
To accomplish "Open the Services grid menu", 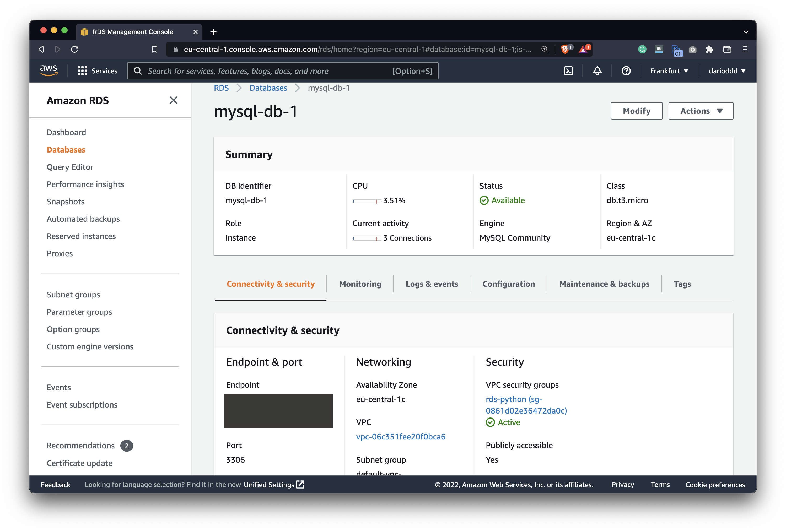I will pyautogui.click(x=97, y=71).
